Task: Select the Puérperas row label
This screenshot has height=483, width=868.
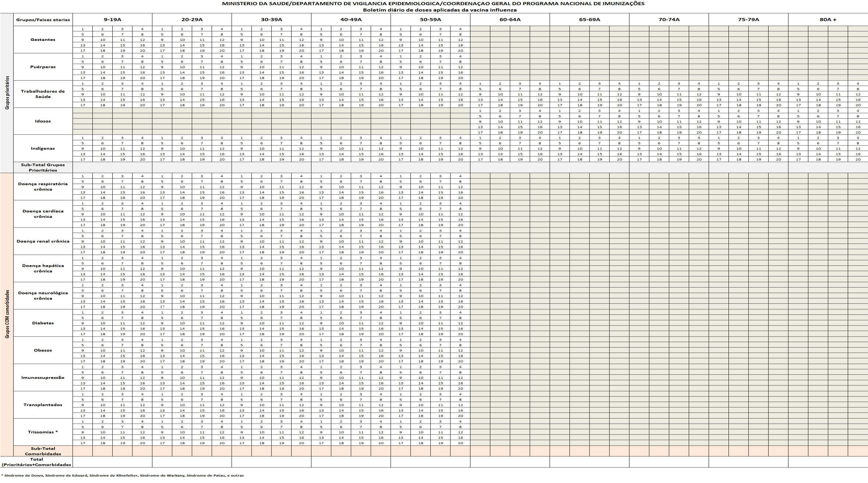Action: [x=43, y=67]
